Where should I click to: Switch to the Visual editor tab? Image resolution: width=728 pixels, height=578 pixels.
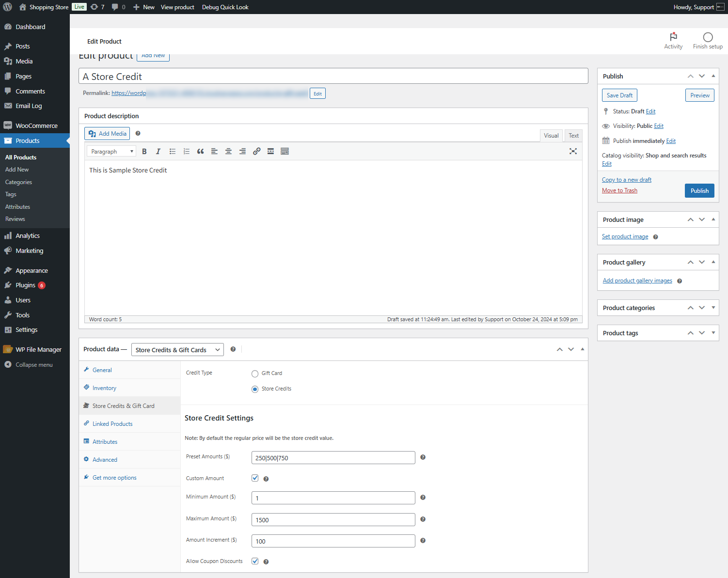(x=551, y=136)
